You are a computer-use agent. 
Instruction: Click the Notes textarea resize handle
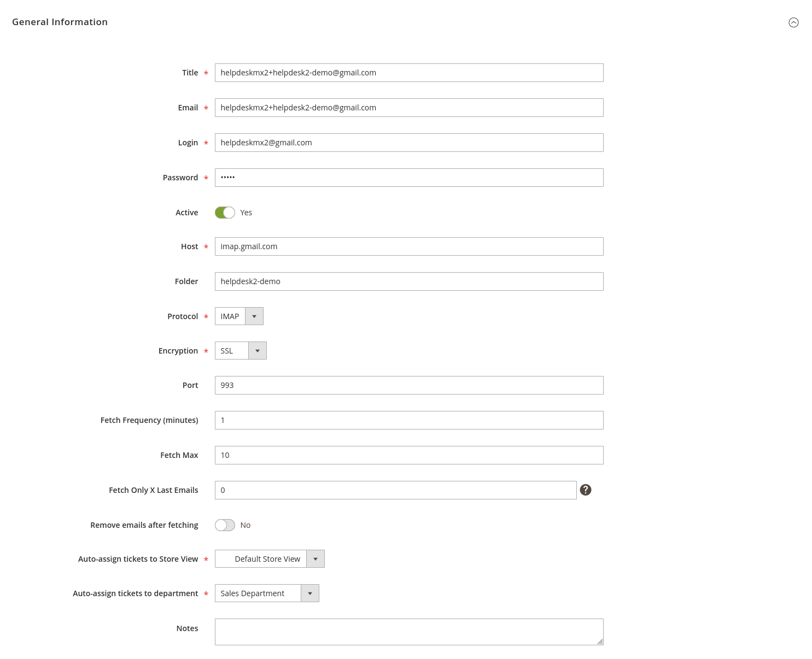click(600, 642)
